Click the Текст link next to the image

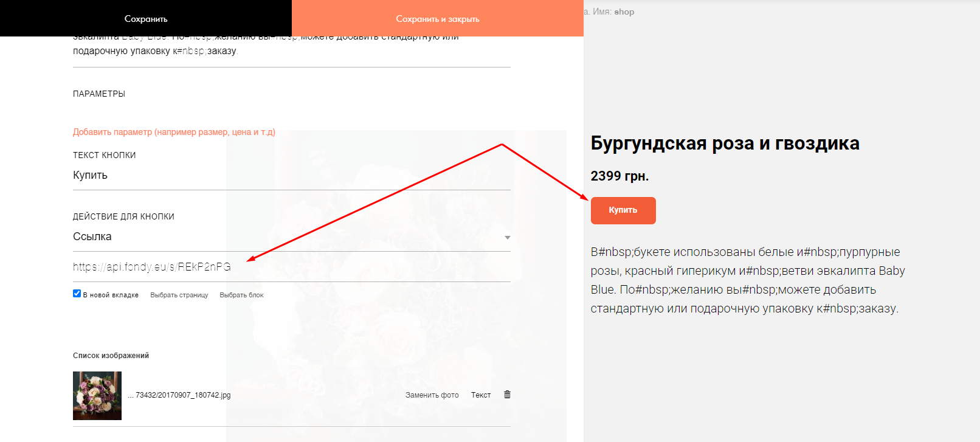coord(481,395)
